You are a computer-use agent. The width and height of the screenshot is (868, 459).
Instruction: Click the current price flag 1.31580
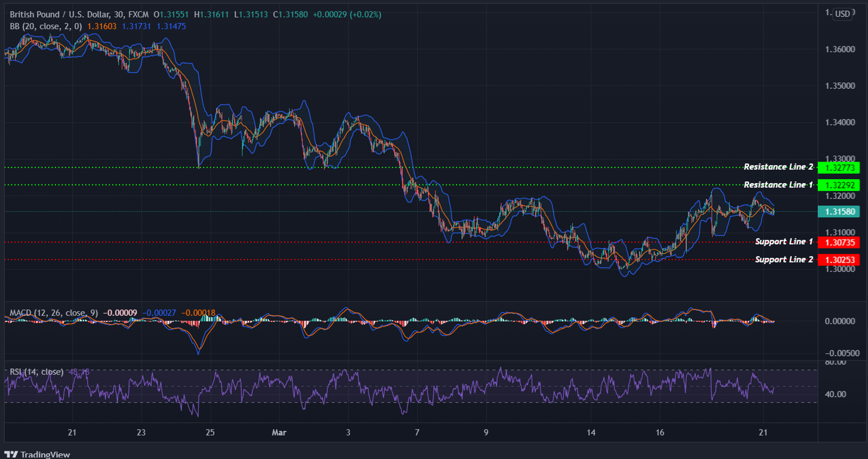[838, 211]
